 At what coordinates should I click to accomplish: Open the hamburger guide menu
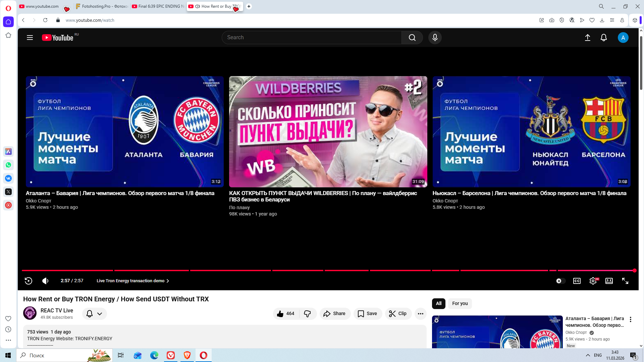pyautogui.click(x=30, y=38)
